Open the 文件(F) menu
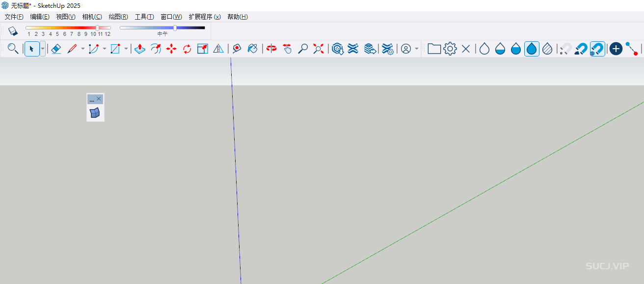644x284 pixels. pyautogui.click(x=14, y=17)
